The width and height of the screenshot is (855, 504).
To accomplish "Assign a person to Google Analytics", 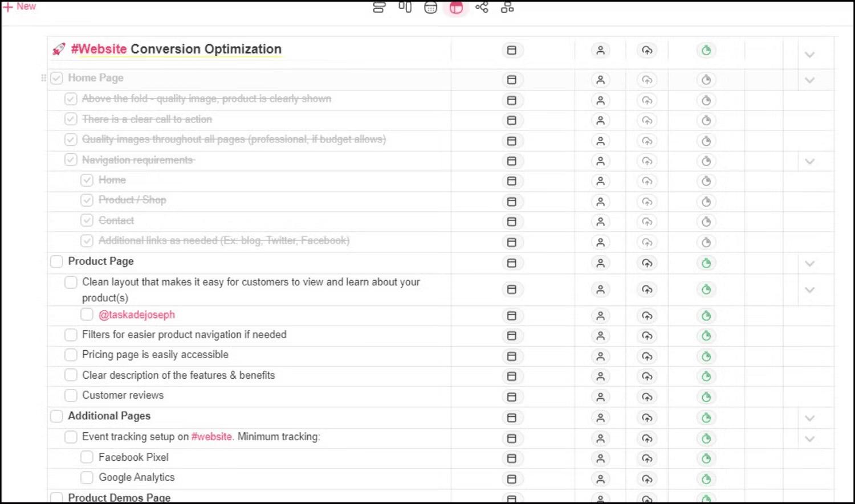I will [600, 479].
